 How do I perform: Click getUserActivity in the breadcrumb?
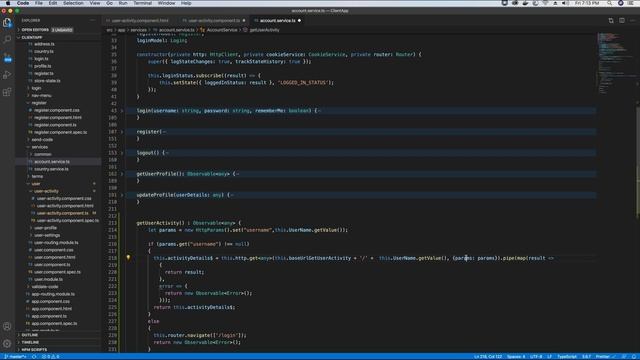264,30
